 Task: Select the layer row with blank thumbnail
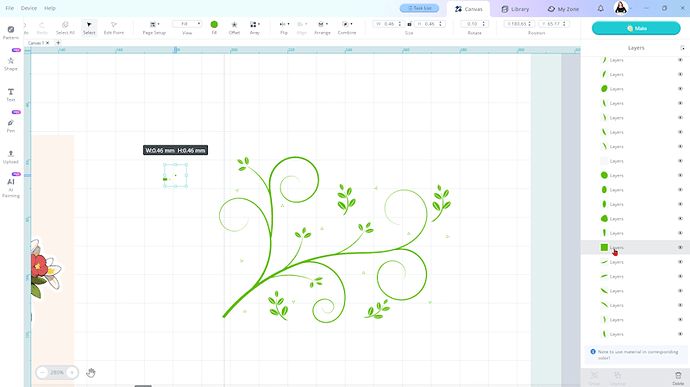pos(635,161)
